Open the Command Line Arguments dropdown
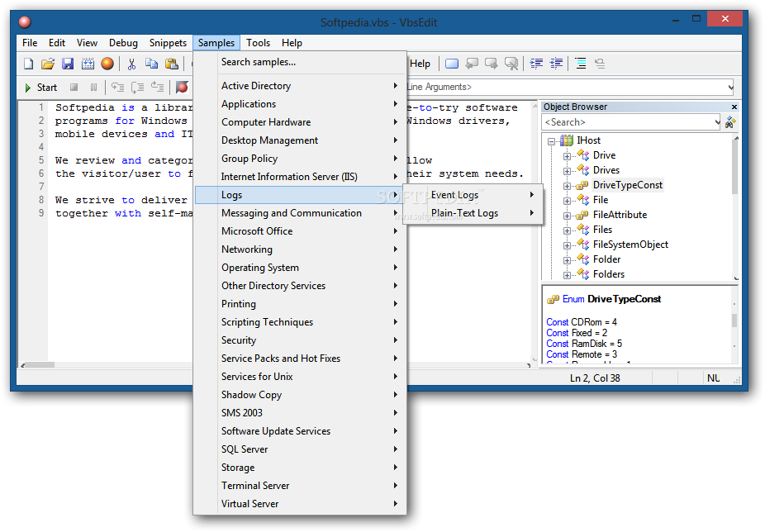The height and width of the screenshot is (532, 765). pos(730,88)
